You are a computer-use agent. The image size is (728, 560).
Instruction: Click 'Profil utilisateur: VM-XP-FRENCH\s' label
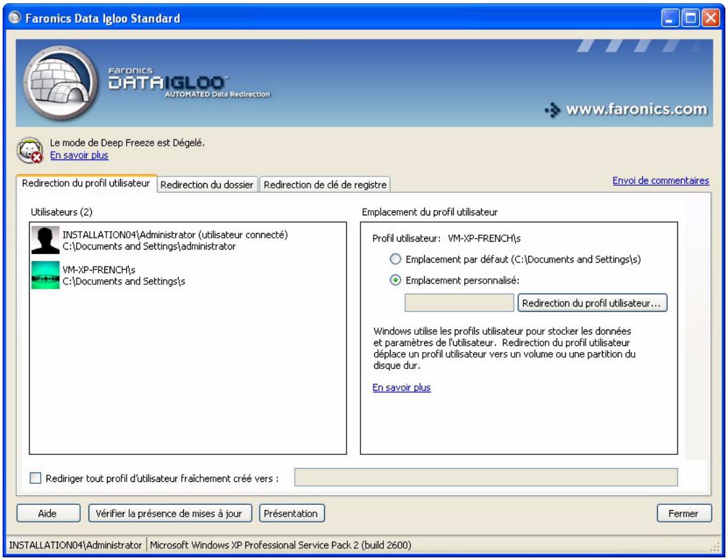[x=446, y=239]
